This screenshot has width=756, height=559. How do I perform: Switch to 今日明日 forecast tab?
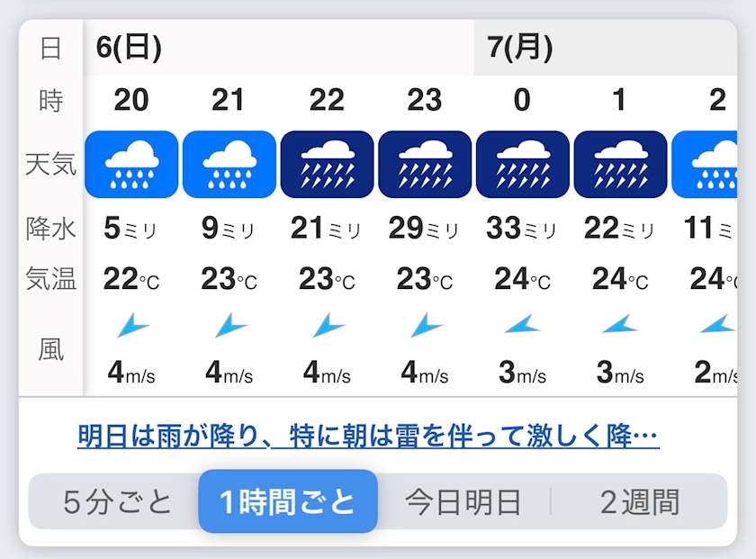[463, 501]
